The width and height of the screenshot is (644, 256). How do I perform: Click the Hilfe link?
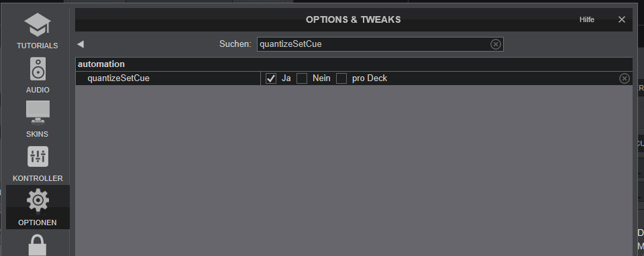click(x=586, y=19)
